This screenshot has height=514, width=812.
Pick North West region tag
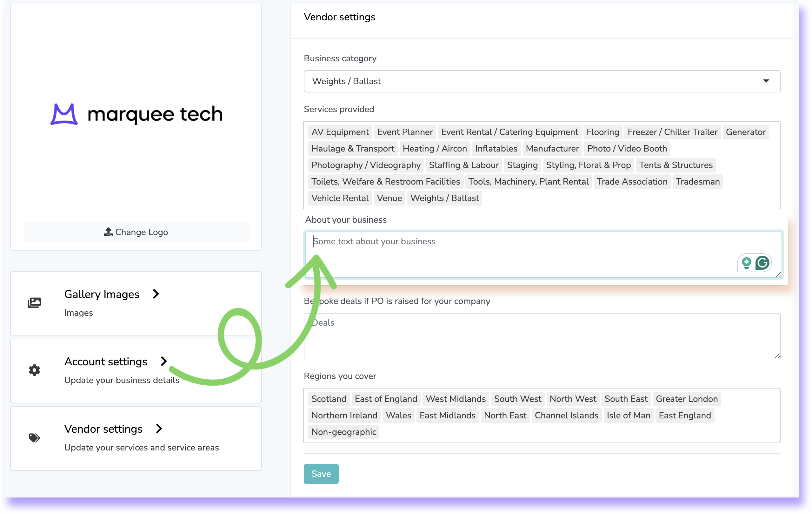573,399
